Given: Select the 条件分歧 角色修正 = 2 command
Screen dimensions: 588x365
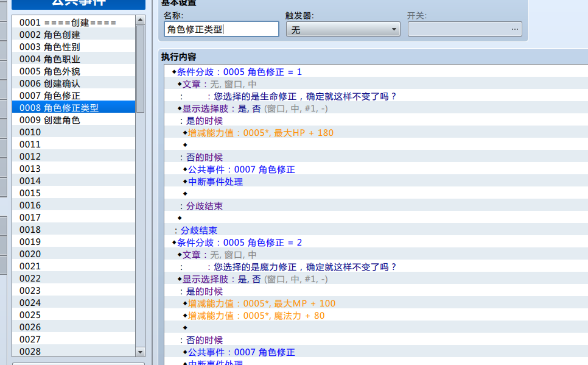Looking at the screenshot, I should coord(376,243).
